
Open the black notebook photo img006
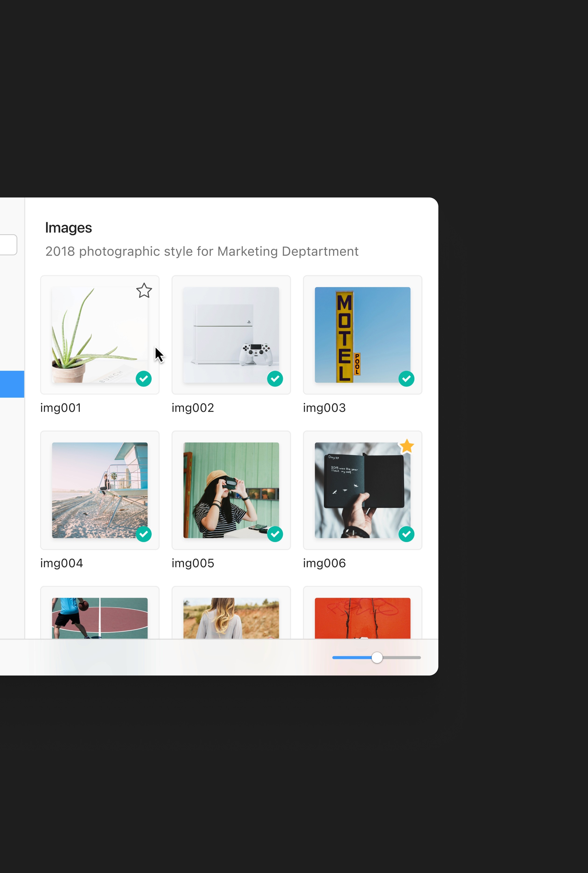tap(362, 490)
